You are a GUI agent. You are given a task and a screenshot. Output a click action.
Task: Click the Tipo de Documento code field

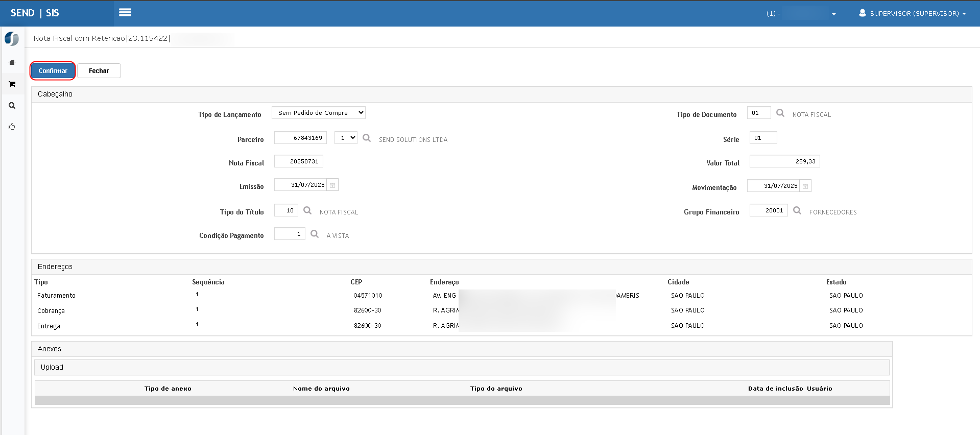(759, 113)
